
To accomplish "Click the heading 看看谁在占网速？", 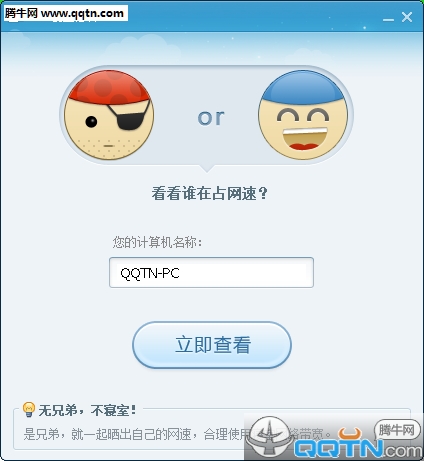I will coord(209,193).
